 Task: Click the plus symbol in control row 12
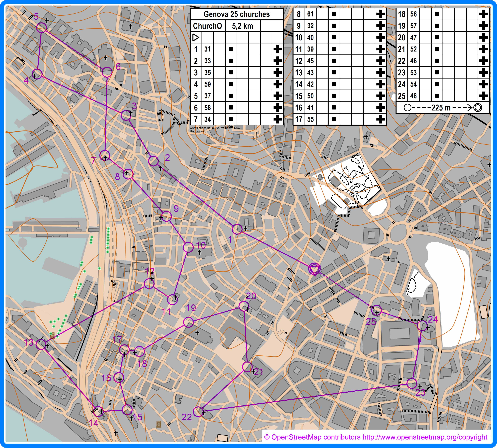(381, 61)
